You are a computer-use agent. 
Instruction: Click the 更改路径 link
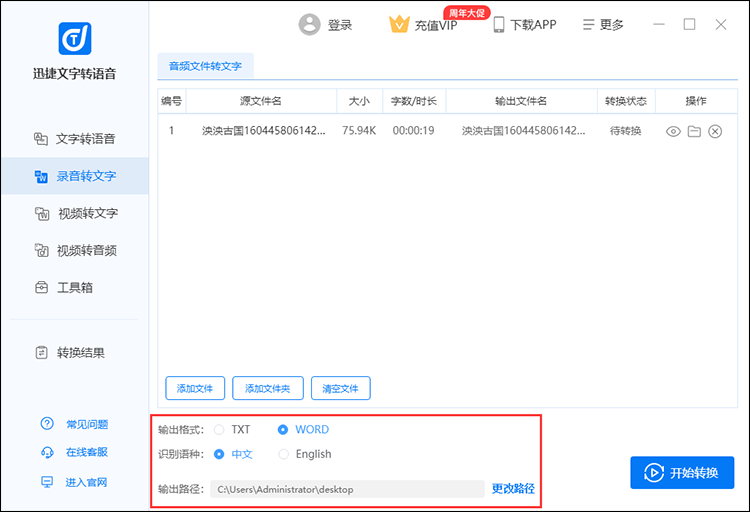point(513,489)
